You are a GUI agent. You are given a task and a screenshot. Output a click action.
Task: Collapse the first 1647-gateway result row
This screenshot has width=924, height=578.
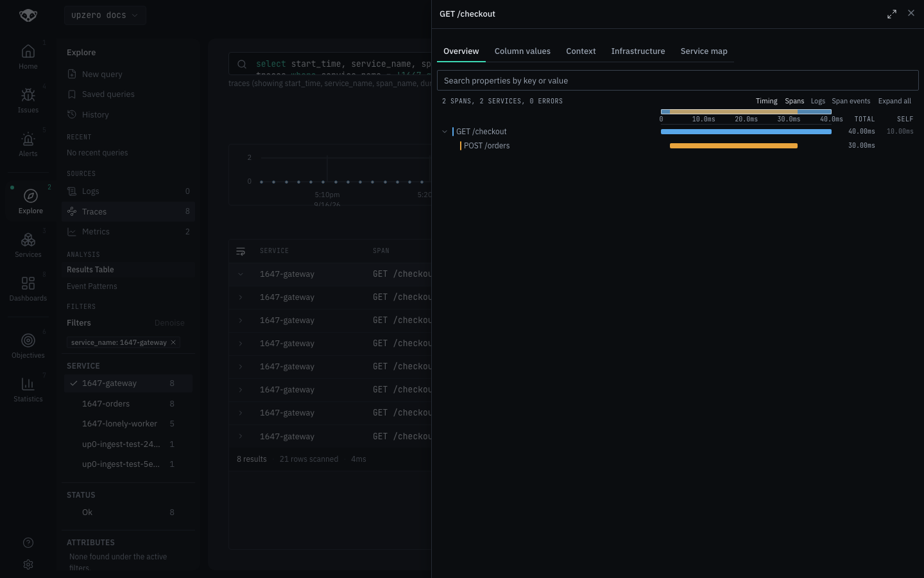[241, 274]
